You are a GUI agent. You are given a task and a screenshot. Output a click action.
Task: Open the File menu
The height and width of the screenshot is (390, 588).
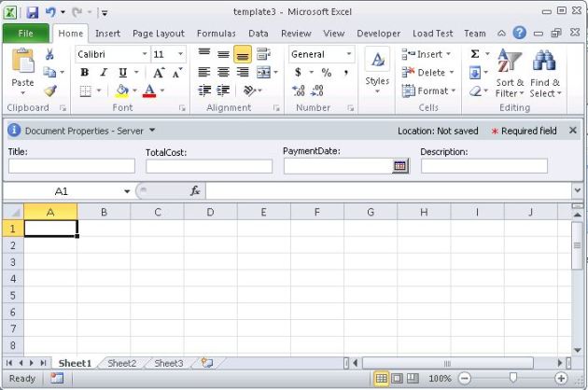[25, 34]
